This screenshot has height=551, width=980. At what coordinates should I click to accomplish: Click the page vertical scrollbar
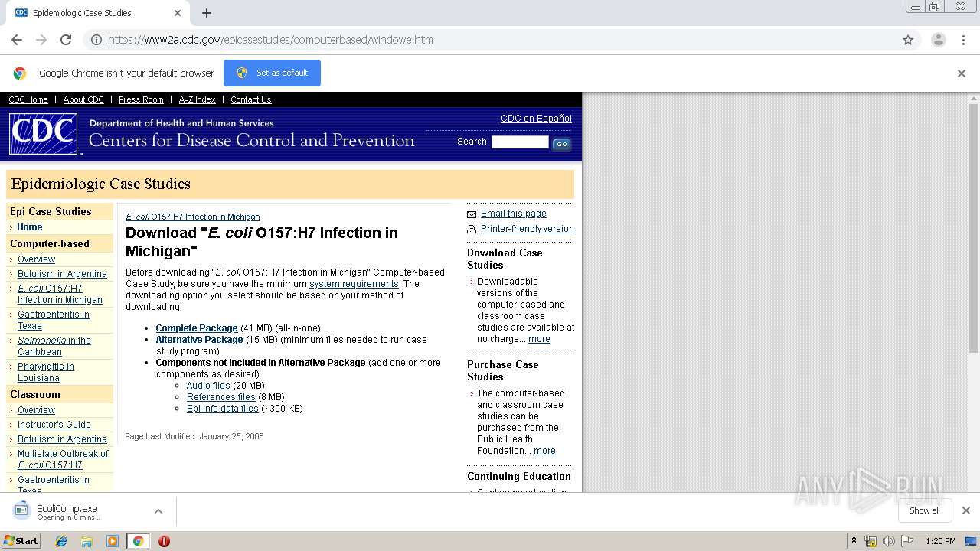click(973, 230)
